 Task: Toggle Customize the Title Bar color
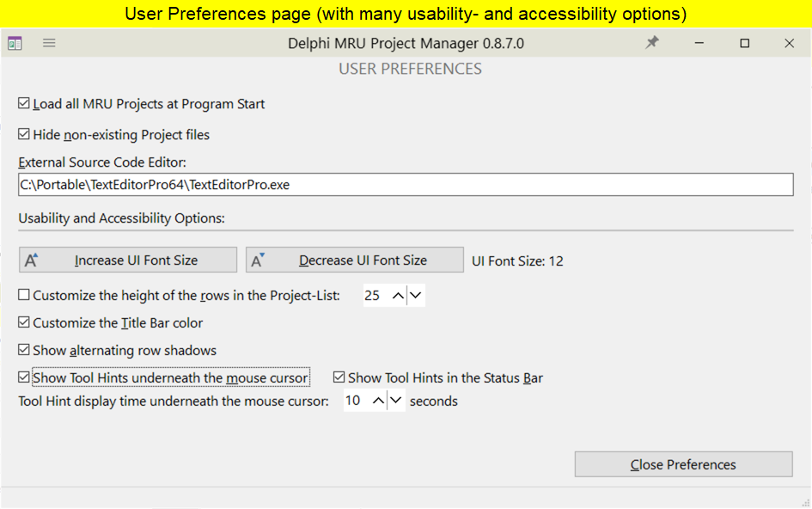point(24,323)
